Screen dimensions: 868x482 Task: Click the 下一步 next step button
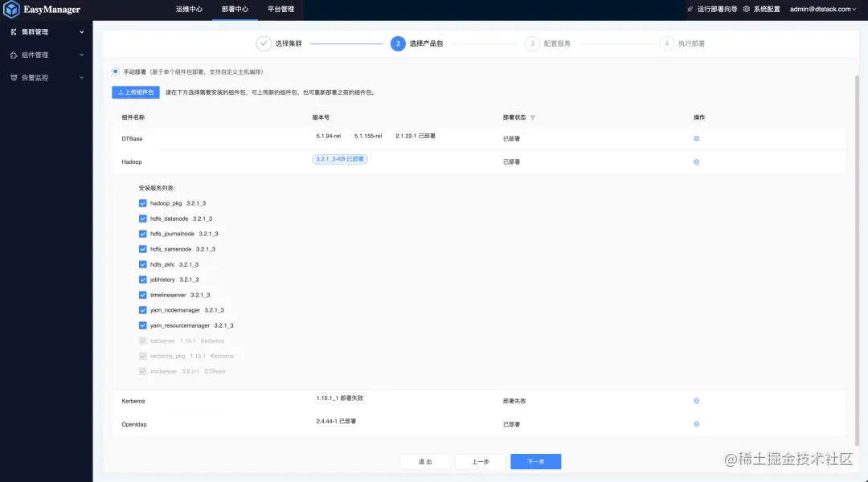tap(536, 462)
